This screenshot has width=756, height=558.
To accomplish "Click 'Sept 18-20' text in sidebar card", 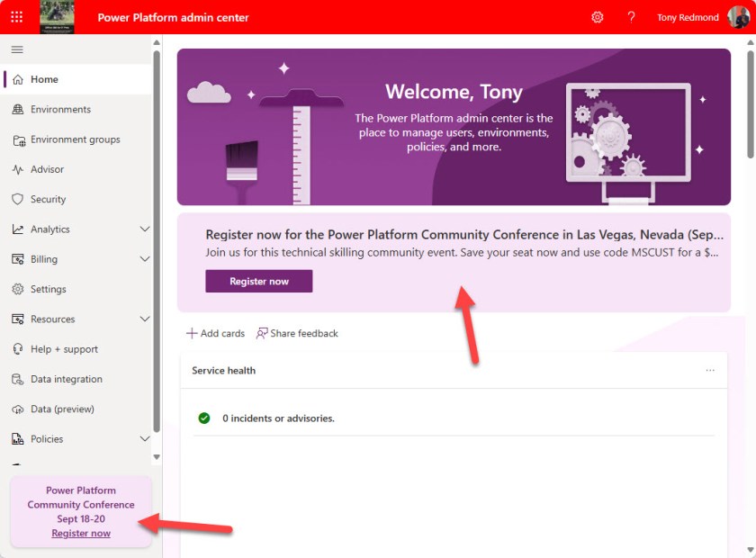I will coord(81,519).
